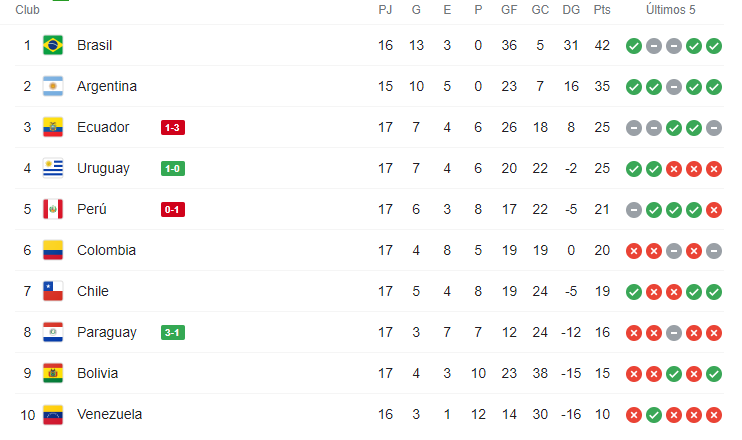
Task: Click Colombia's most recent draw indicator
Action: click(713, 250)
